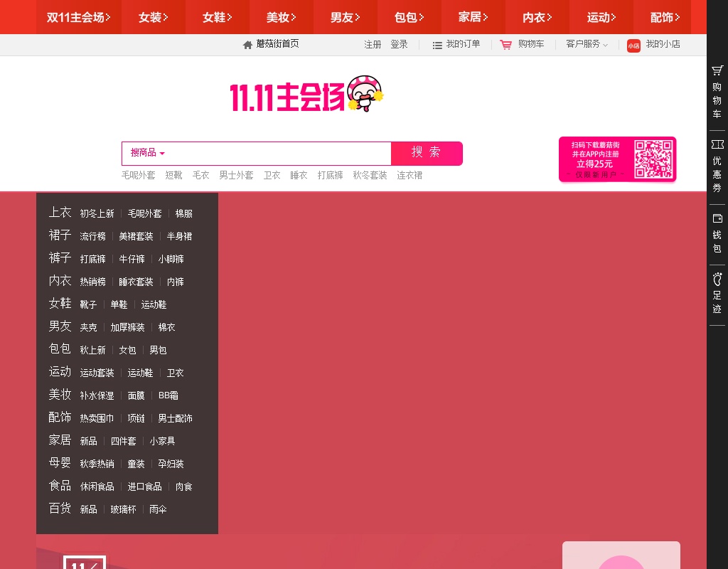Image resolution: width=728 pixels, height=569 pixels.
Task: Open the footprint history icon in sidebar
Action: 717,278
